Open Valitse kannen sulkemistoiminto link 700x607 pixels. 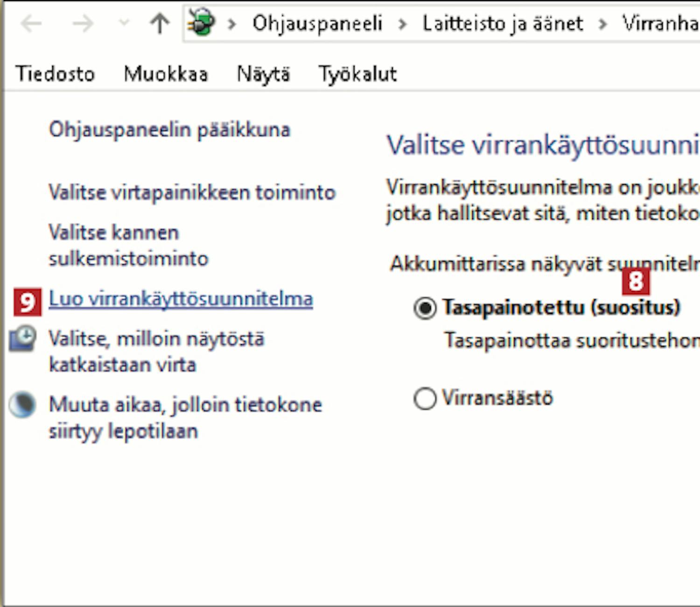(128, 245)
